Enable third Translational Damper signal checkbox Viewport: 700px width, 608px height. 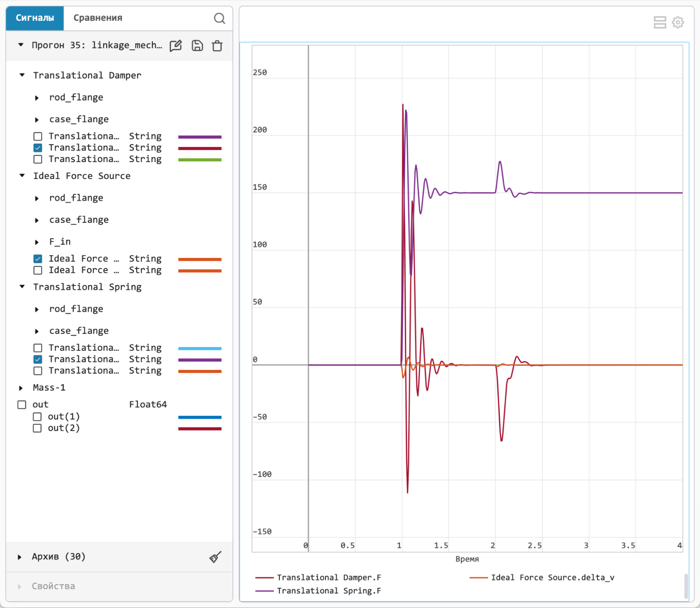pyautogui.click(x=38, y=159)
